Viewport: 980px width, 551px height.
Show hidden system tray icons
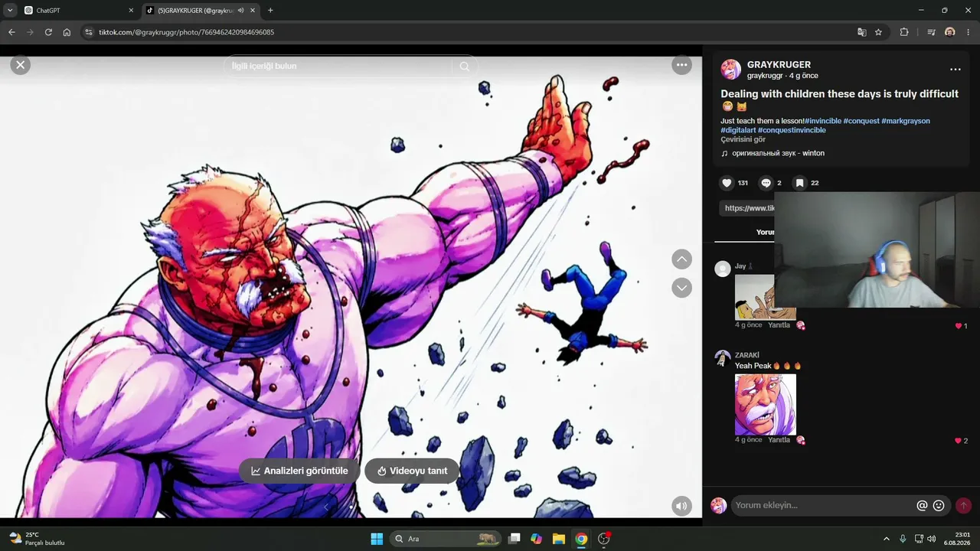click(887, 539)
